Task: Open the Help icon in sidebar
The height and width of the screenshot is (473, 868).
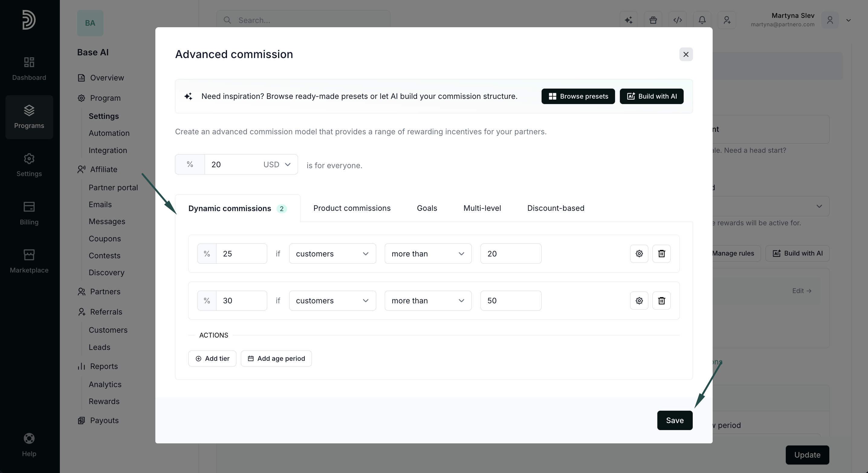Action: point(29,444)
